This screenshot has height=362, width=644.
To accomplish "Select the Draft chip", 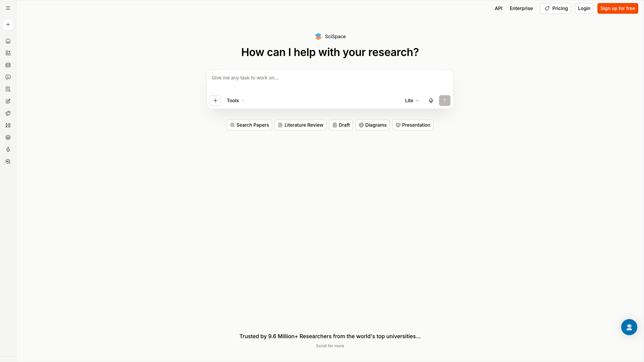I will pos(341,125).
